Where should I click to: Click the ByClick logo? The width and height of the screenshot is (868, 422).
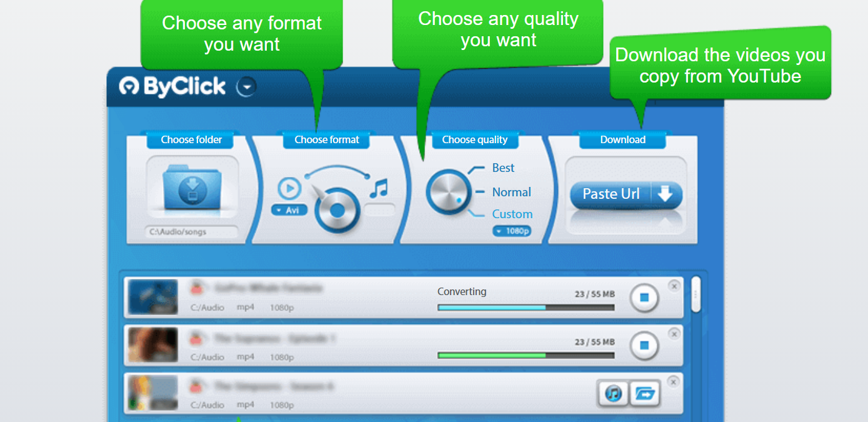[172, 86]
